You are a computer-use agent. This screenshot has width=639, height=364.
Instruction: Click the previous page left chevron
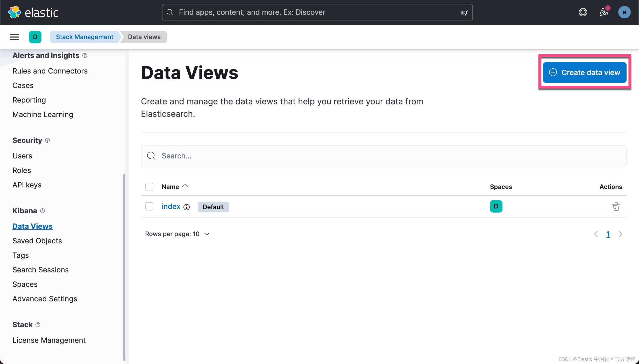point(596,234)
